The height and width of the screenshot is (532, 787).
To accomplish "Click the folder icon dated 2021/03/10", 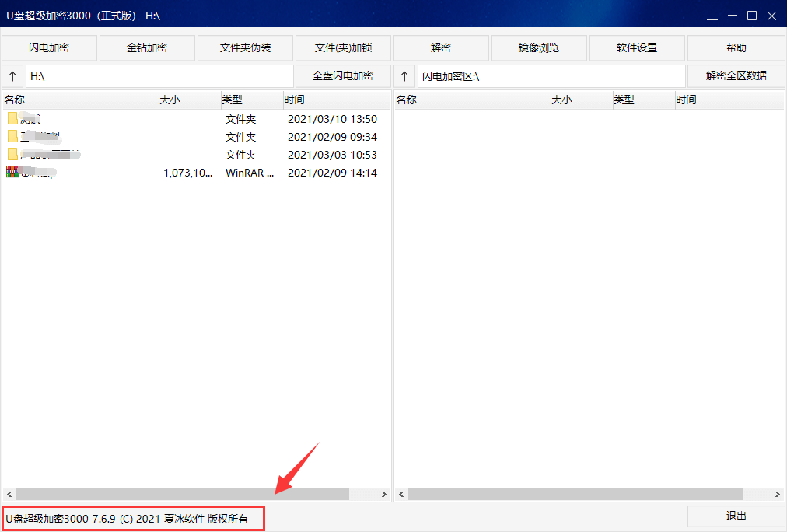I will (x=11, y=119).
